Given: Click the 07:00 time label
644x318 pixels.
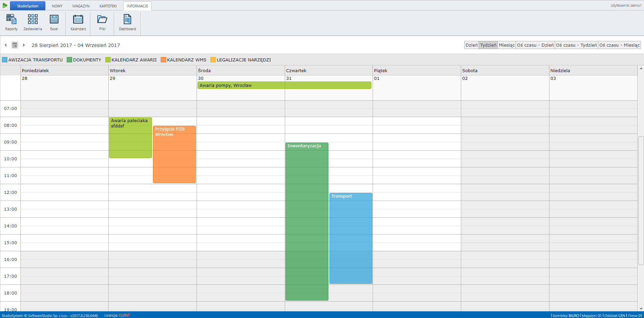Looking at the screenshot, I should coord(10,108).
